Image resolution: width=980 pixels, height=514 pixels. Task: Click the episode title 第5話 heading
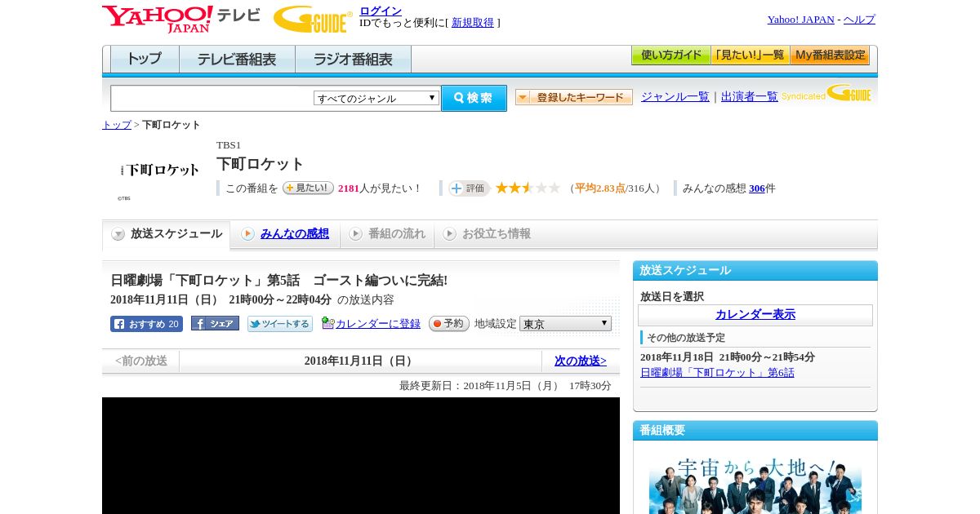coord(278,281)
